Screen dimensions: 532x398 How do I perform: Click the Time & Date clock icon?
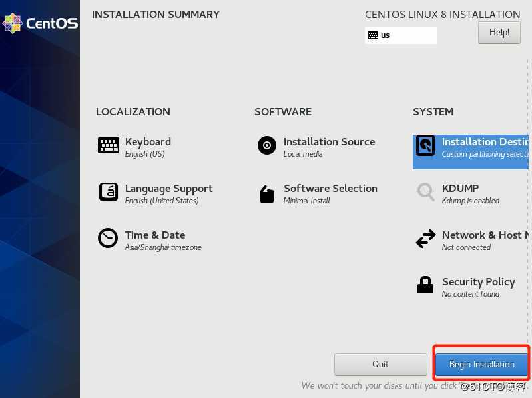(108, 238)
